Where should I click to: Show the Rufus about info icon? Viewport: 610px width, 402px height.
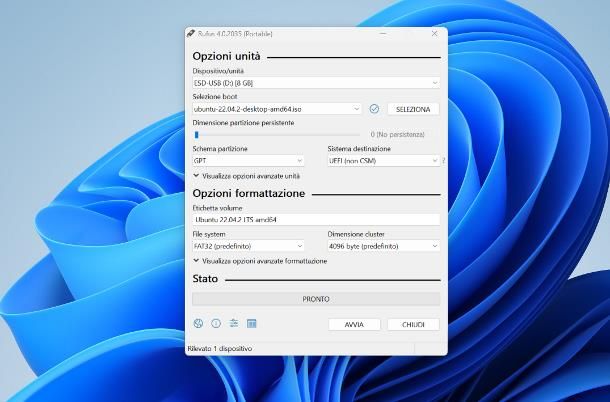(216, 323)
